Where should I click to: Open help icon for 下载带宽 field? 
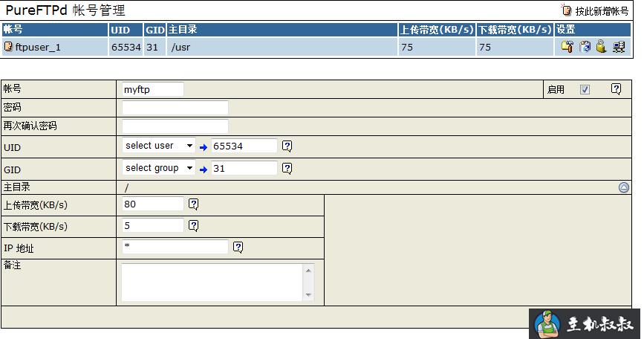[x=193, y=225]
